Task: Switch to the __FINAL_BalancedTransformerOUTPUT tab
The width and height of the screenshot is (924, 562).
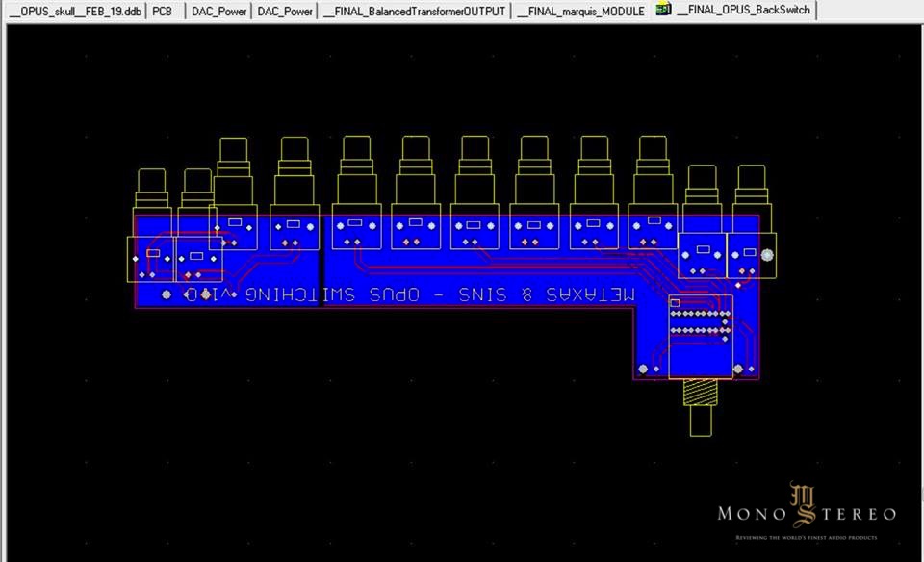Action: pos(414,11)
